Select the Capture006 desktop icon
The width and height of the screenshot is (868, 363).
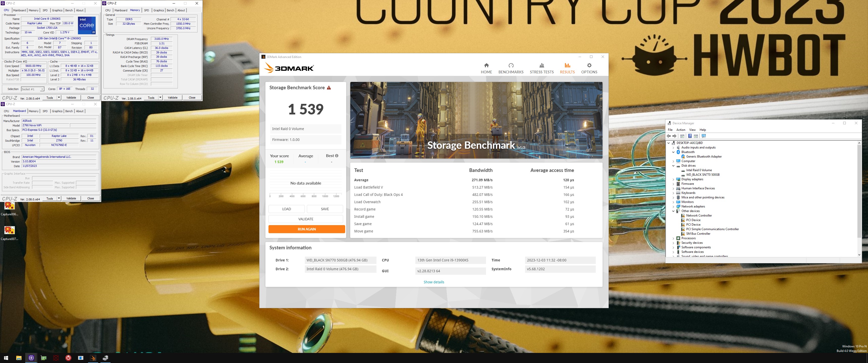(9, 208)
